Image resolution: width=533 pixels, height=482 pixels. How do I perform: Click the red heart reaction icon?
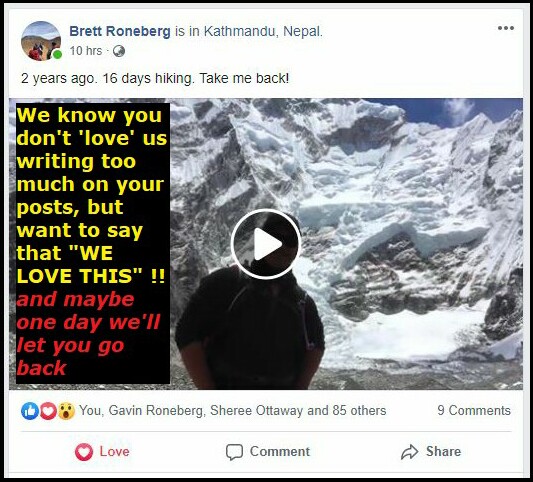pyautogui.click(x=48, y=411)
